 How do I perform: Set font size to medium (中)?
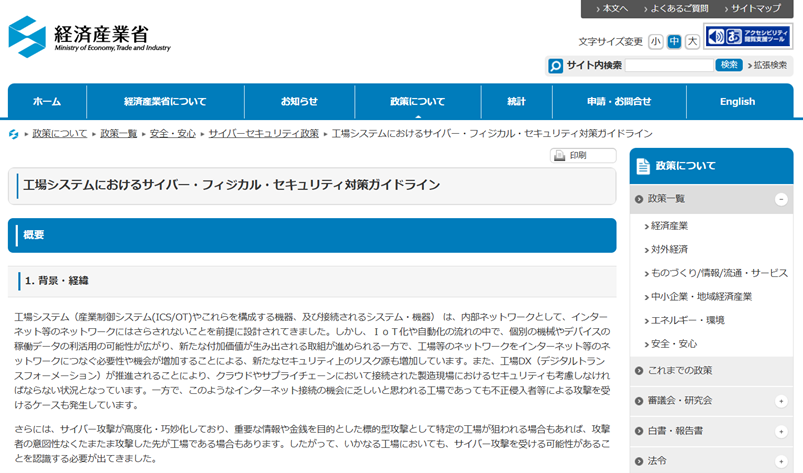(x=674, y=41)
